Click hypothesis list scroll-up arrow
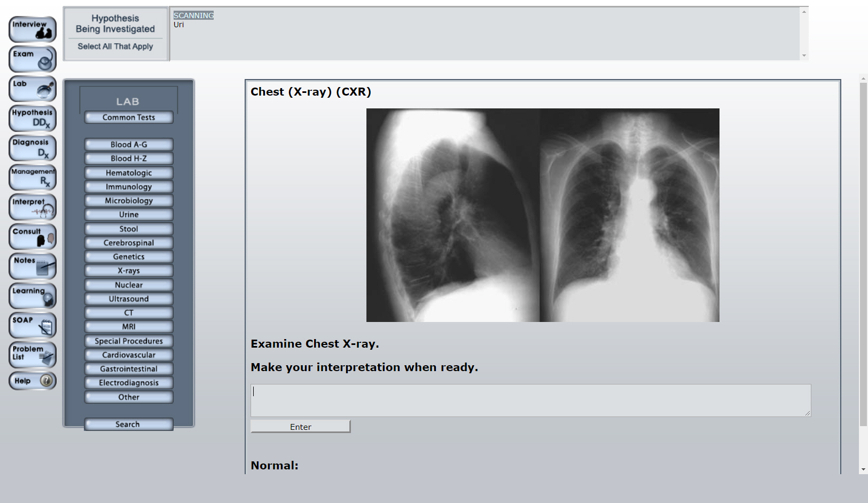 804,11
